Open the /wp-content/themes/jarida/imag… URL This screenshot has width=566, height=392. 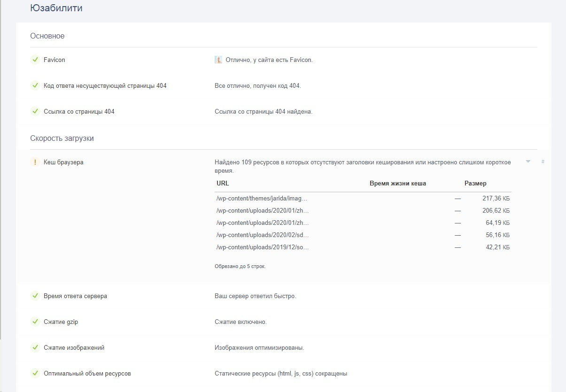tap(263, 199)
